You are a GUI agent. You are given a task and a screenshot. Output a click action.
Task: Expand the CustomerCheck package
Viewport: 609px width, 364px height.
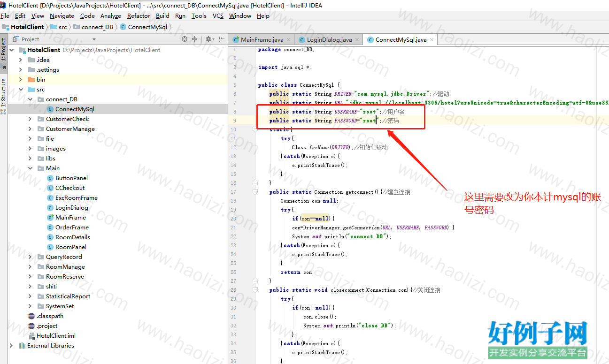tap(30, 119)
